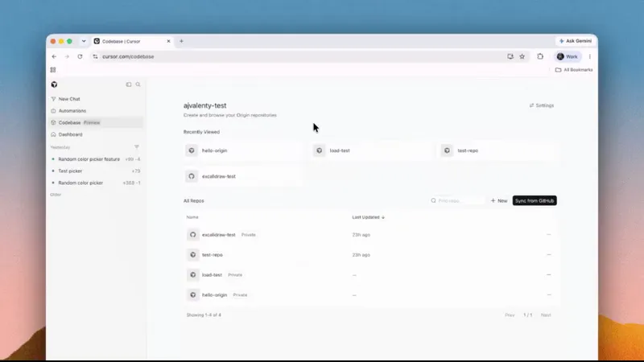Open test-repo row in All Repos
Image resolution: width=644 pixels, height=362 pixels.
point(370,255)
